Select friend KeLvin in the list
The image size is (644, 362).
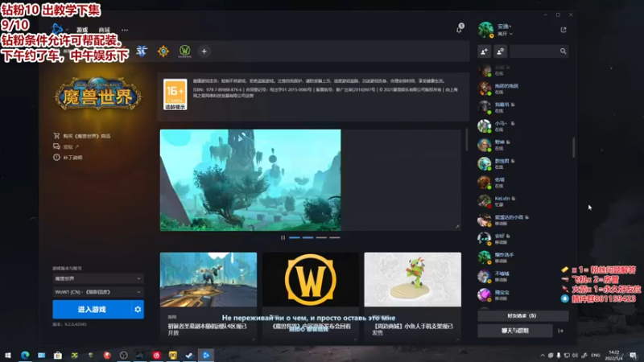tap(522, 201)
